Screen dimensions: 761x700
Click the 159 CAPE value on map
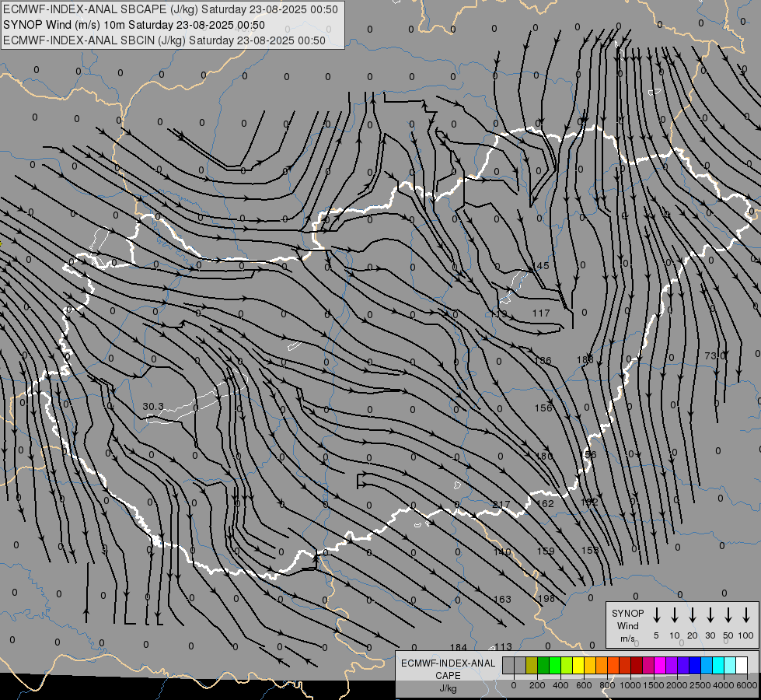click(546, 551)
